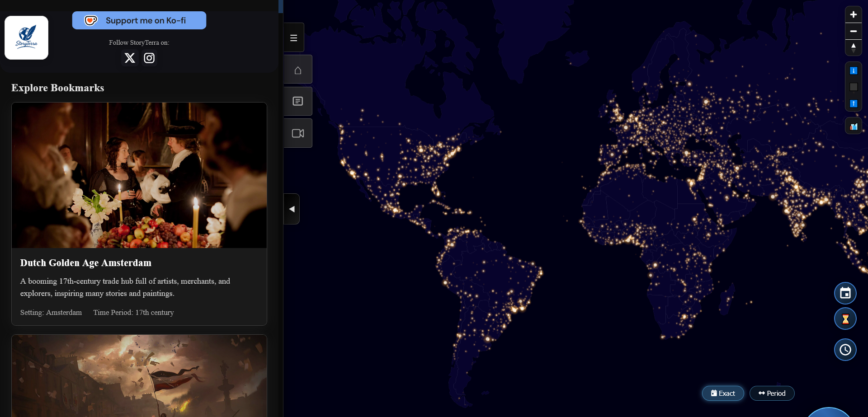Click the blue down-arrow map control
The width and height of the screenshot is (868, 417).
(x=853, y=70)
